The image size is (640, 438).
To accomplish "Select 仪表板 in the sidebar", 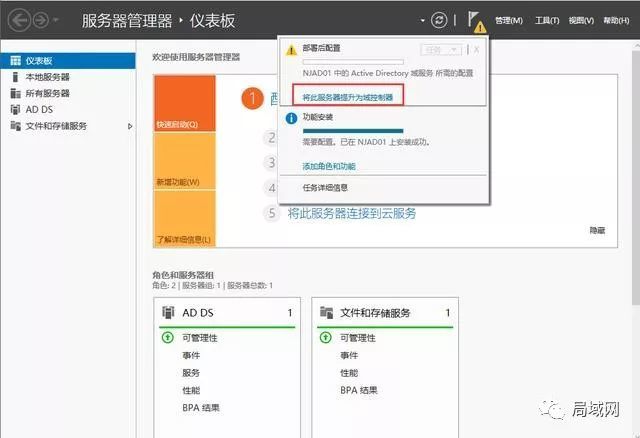I will pos(68,61).
